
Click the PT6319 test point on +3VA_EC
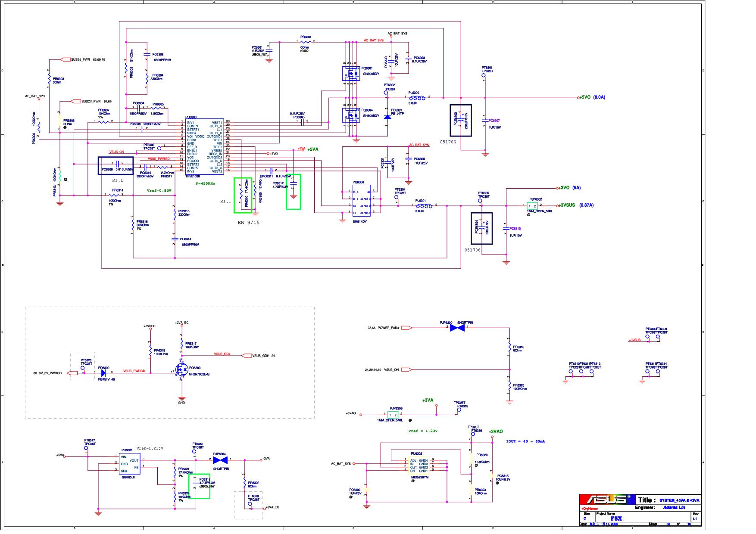[x=250, y=503]
